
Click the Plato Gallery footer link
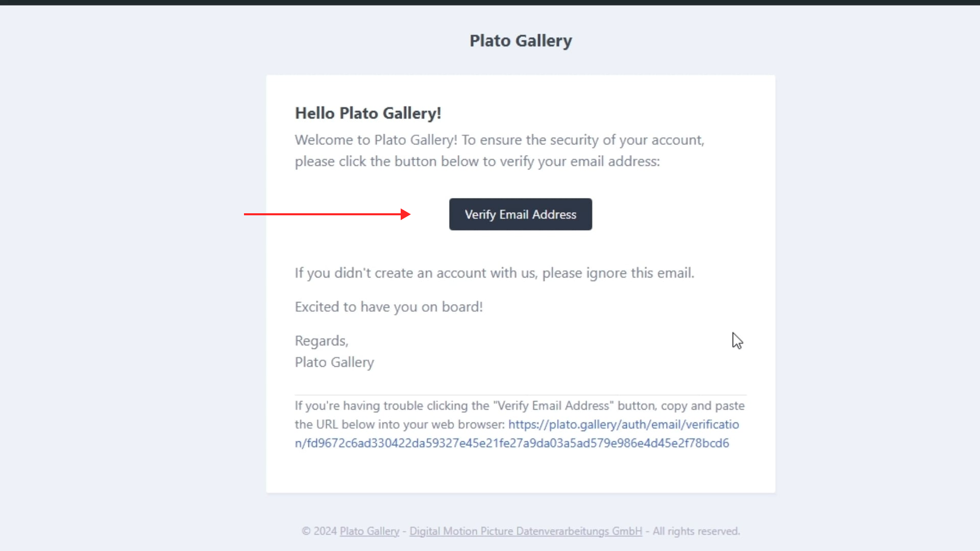370,531
